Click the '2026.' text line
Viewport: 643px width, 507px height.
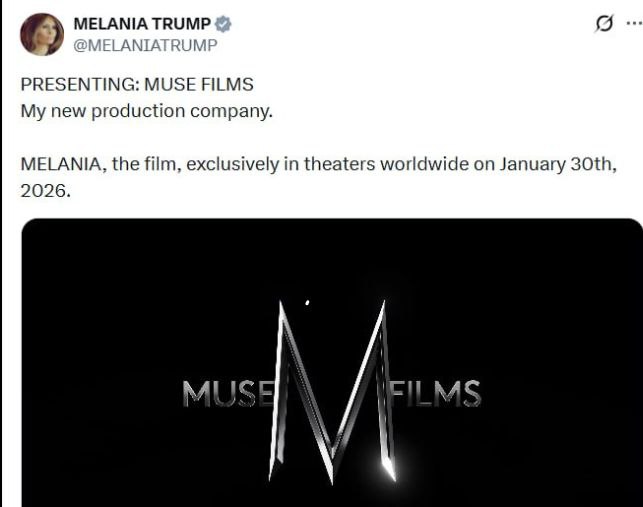coord(46,191)
